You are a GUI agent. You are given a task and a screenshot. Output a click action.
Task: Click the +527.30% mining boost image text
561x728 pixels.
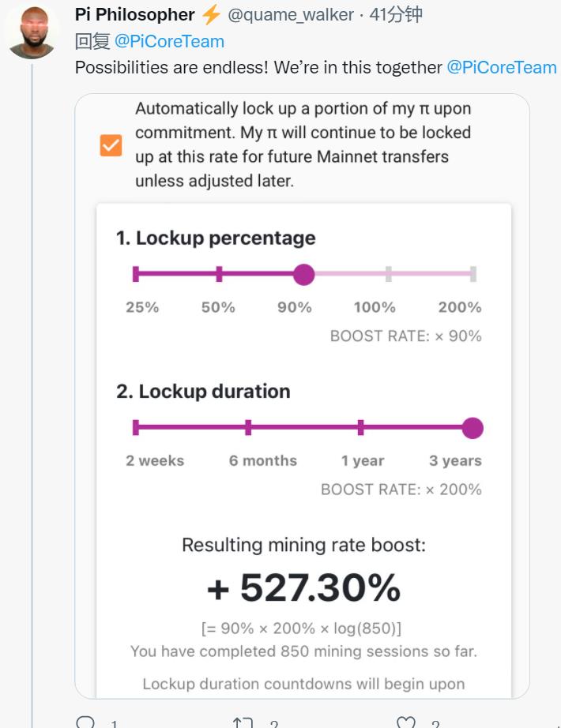point(303,587)
